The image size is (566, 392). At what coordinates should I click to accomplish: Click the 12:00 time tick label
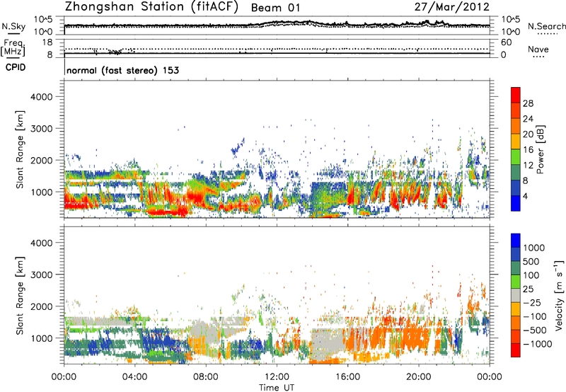[x=277, y=377]
